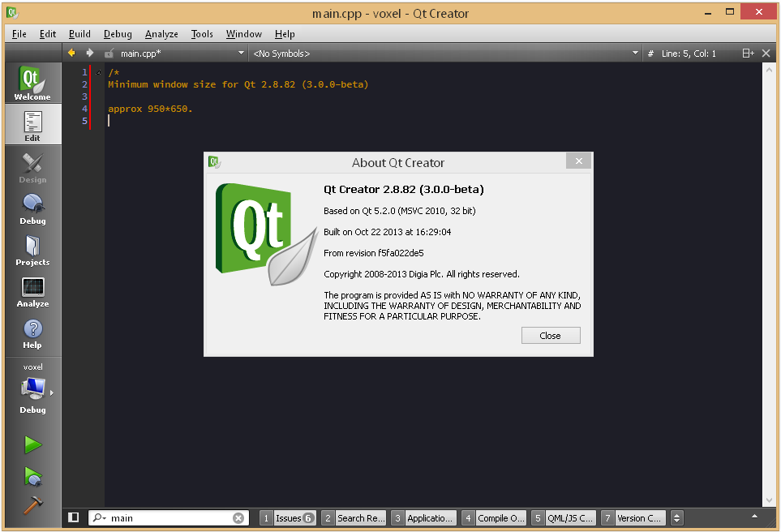The height and width of the screenshot is (532, 781).
Task: Click the 'Based on Qt 5.2.0' text
Action: click(400, 211)
